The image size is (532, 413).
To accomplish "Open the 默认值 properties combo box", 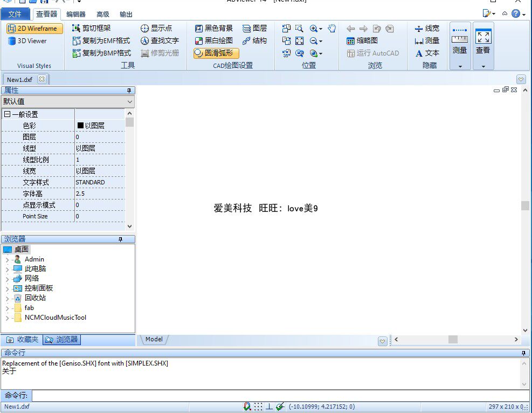I will tap(67, 101).
